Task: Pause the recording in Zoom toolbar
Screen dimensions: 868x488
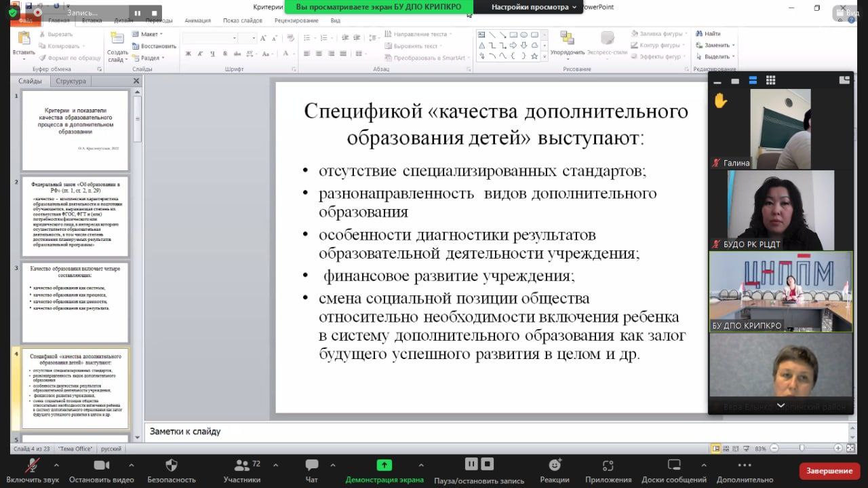Action: (x=471, y=464)
